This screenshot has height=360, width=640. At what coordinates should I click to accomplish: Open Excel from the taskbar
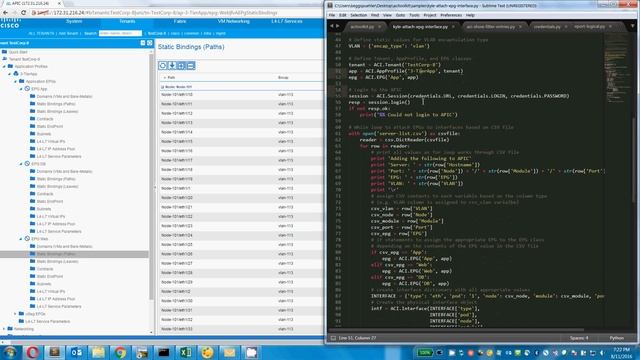(186, 352)
